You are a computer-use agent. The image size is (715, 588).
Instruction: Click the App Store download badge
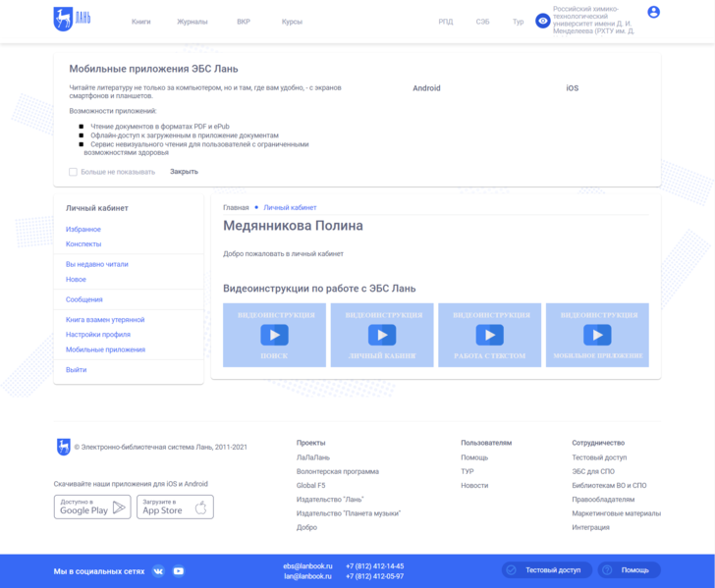(x=175, y=507)
